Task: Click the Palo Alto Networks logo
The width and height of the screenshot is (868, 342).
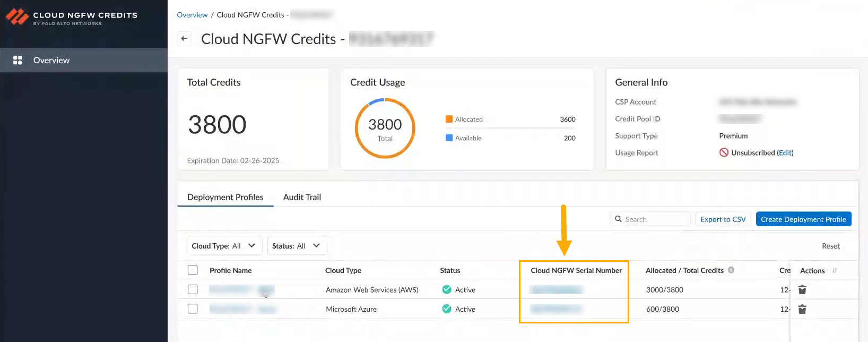Action: coord(17,17)
